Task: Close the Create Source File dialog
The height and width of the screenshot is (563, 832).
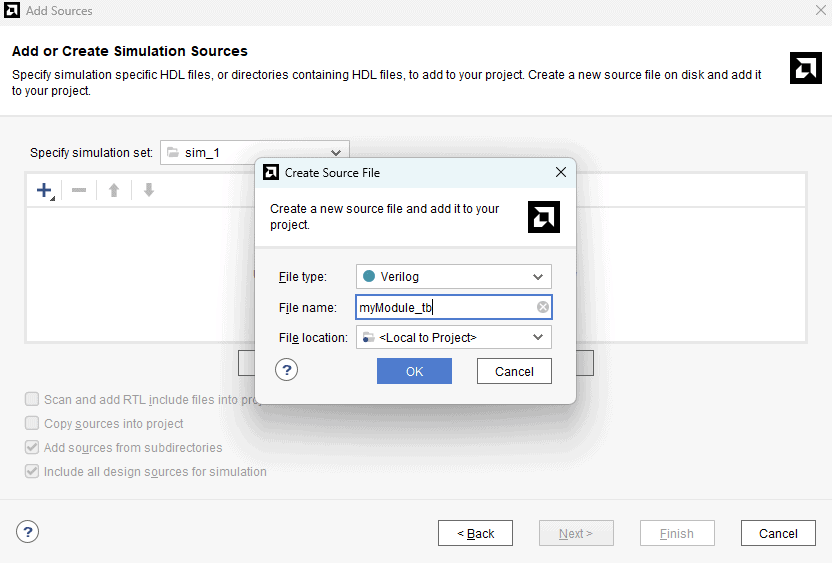Action: click(x=561, y=172)
